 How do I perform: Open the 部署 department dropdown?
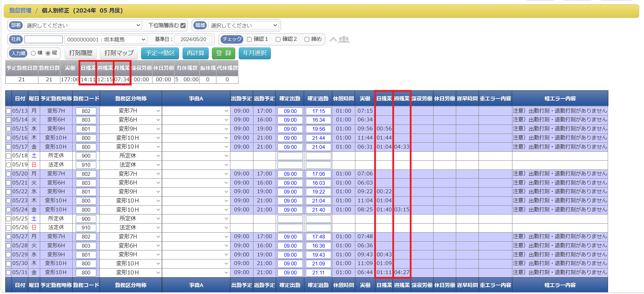tap(83, 25)
